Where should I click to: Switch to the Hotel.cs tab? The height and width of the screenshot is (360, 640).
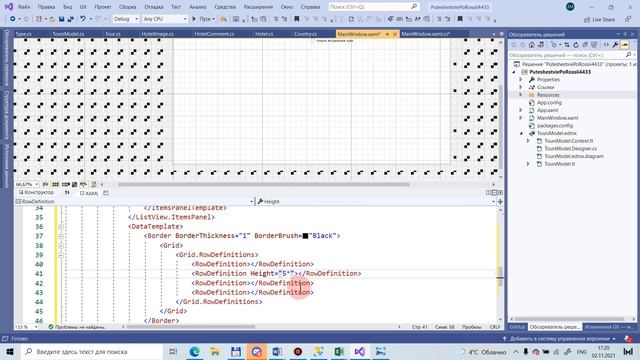tap(264, 34)
